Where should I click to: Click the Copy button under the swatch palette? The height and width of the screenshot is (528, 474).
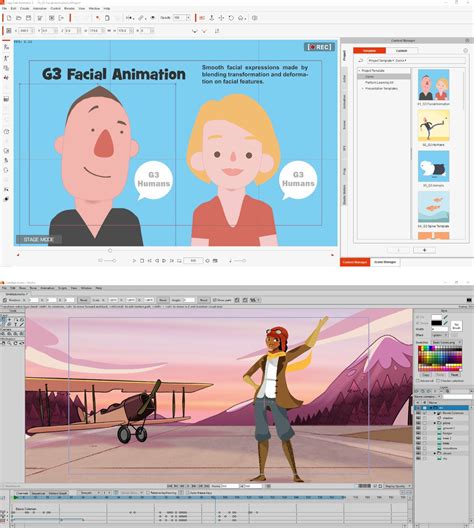[426, 374]
